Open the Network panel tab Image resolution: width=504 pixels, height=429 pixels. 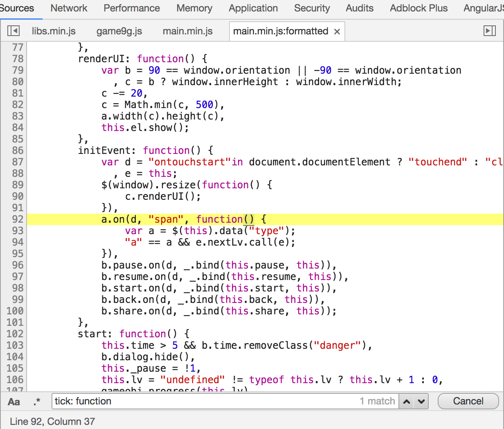point(69,8)
